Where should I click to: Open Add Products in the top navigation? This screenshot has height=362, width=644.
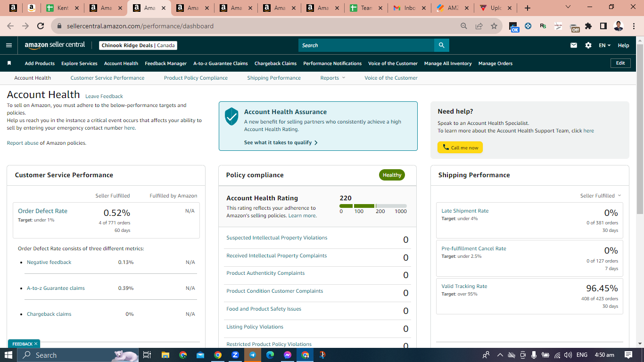40,63
